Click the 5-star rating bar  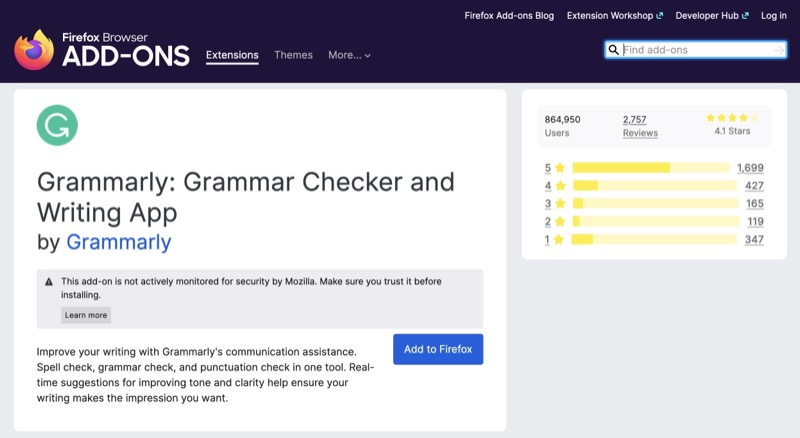pyautogui.click(x=651, y=167)
